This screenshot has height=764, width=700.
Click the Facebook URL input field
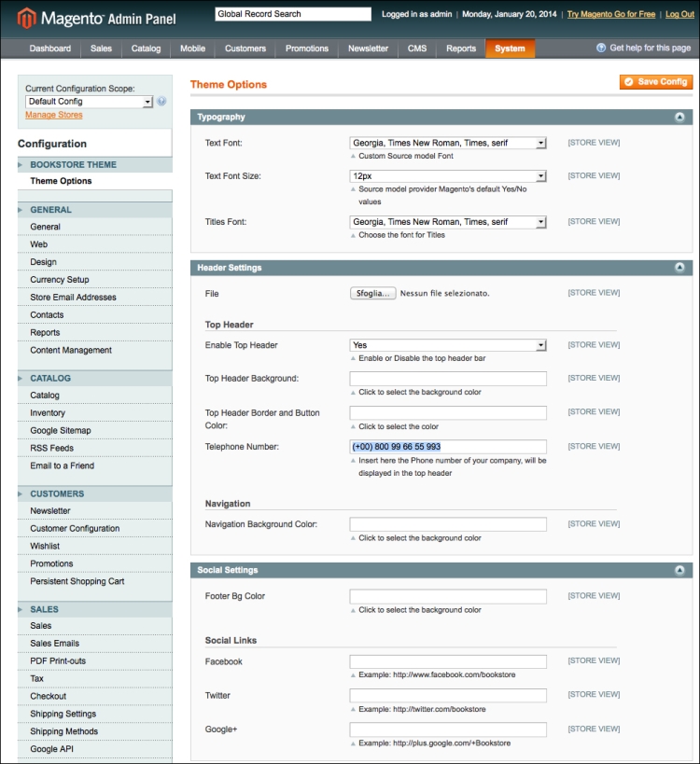coord(448,661)
